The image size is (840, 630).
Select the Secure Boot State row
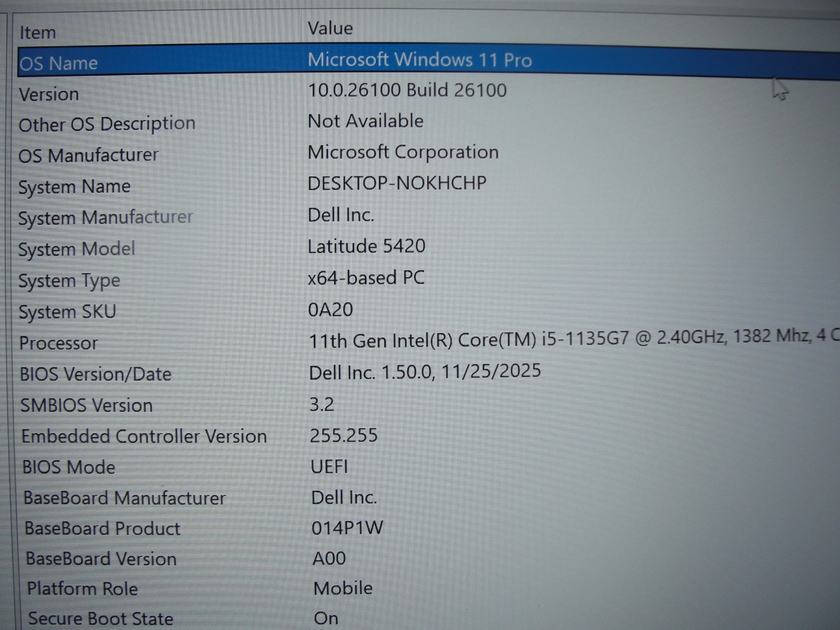coord(101,618)
